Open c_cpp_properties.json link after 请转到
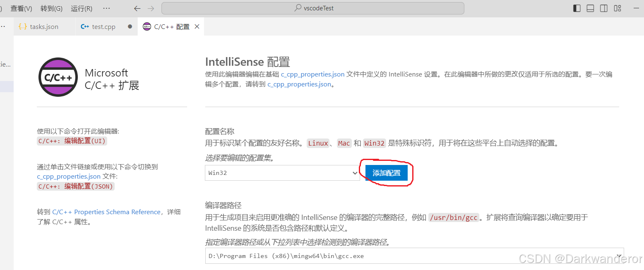This screenshot has height=270, width=644. [x=299, y=84]
